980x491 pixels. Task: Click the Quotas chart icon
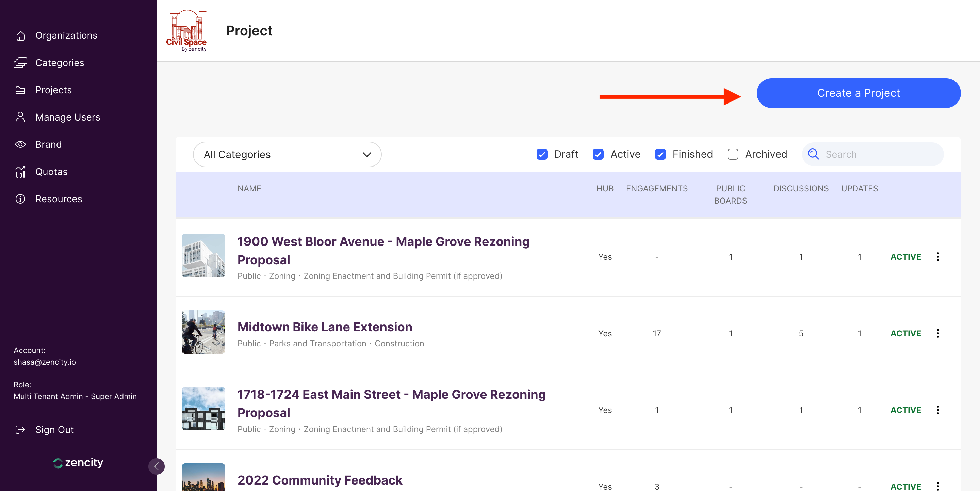[20, 172]
